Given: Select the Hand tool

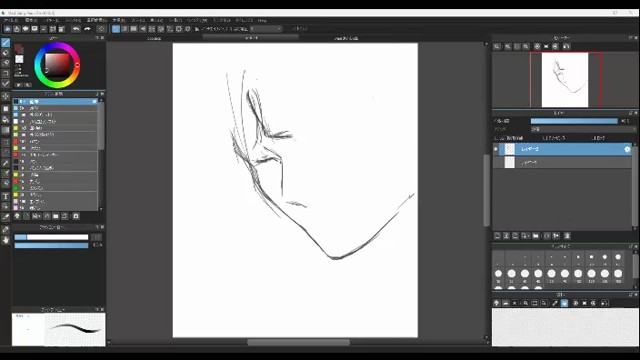Looking at the screenshot, I should (x=6, y=240).
